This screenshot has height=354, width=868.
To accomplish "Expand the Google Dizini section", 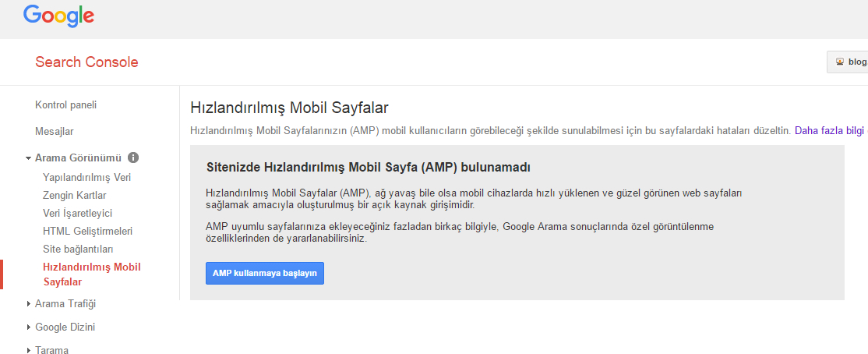I will pyautogui.click(x=65, y=327).
